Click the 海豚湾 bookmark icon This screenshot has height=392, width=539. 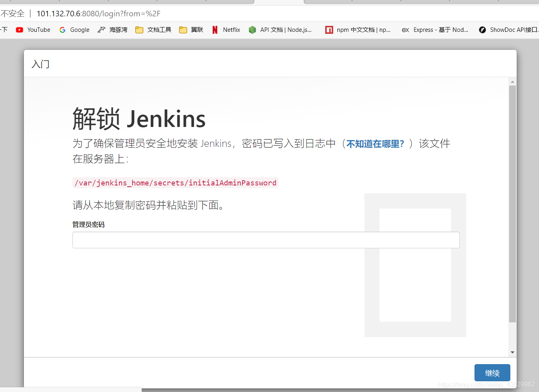[x=102, y=30]
